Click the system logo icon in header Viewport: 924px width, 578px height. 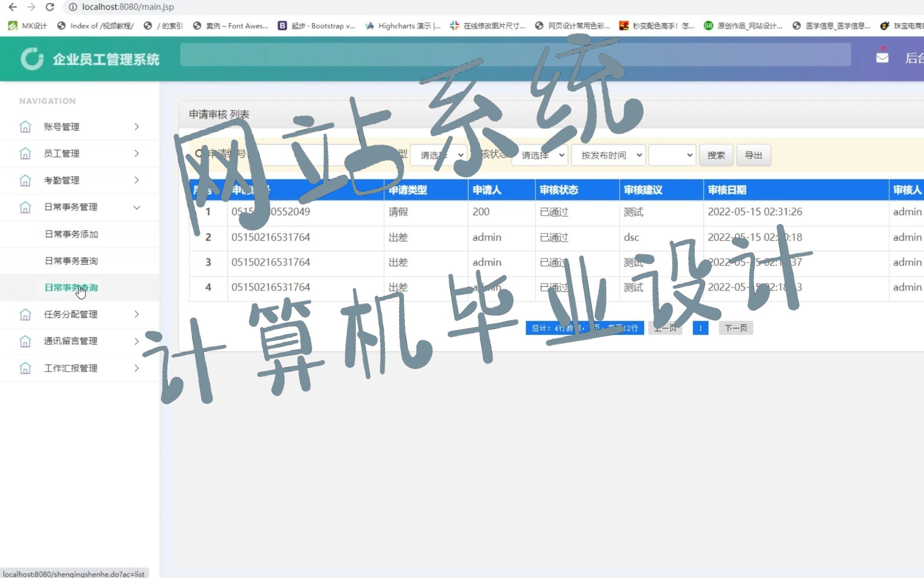tap(32, 59)
